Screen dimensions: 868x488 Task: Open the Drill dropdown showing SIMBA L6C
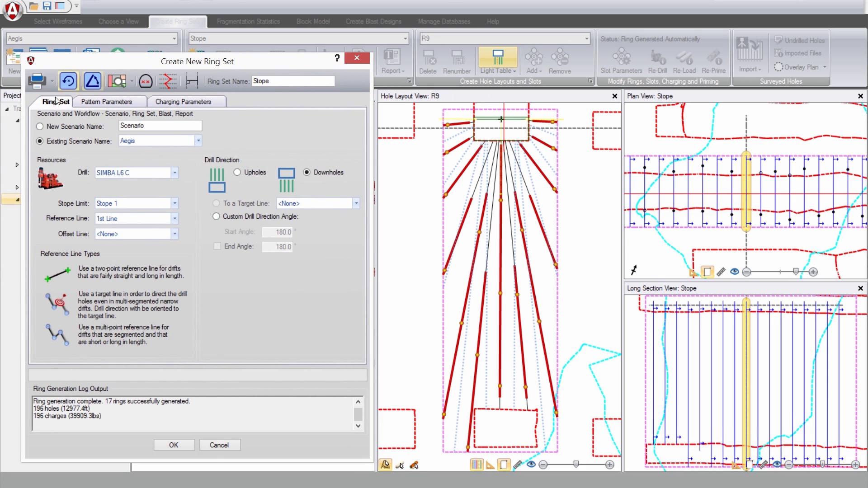(175, 173)
